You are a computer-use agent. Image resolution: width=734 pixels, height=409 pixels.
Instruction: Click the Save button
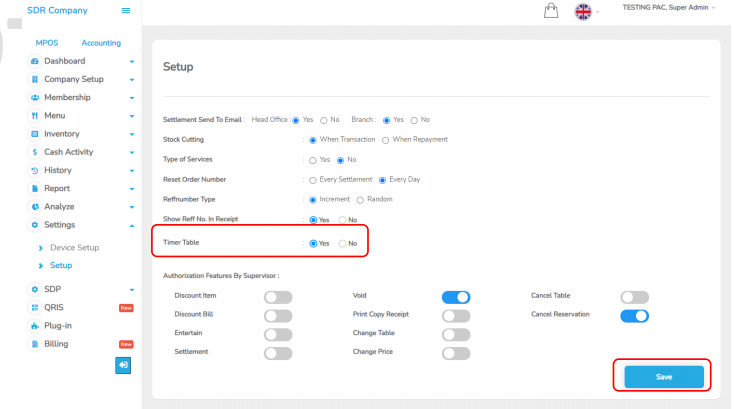pyautogui.click(x=663, y=376)
